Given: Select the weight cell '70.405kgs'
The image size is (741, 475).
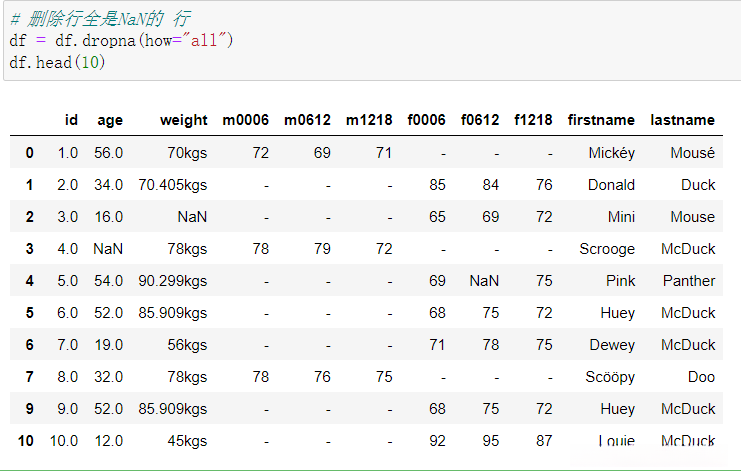Looking at the screenshot, I should 173,185.
